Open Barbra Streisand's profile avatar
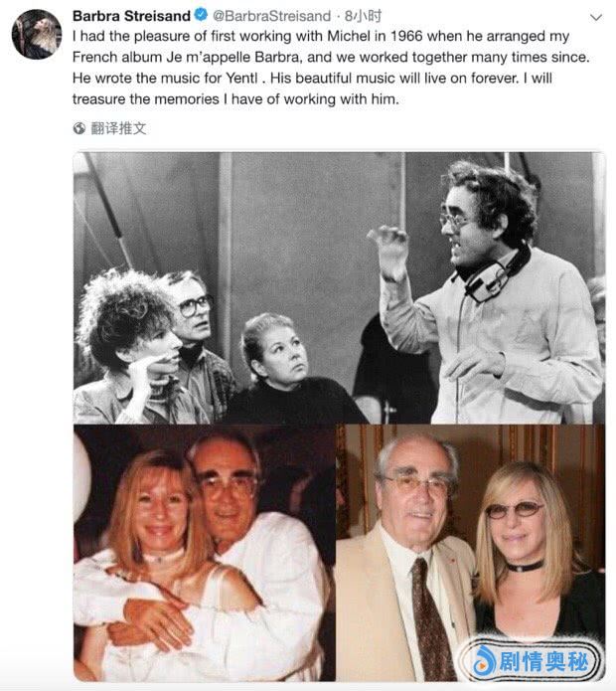Image resolution: width=616 pixels, height=691 pixels. (x=37, y=35)
